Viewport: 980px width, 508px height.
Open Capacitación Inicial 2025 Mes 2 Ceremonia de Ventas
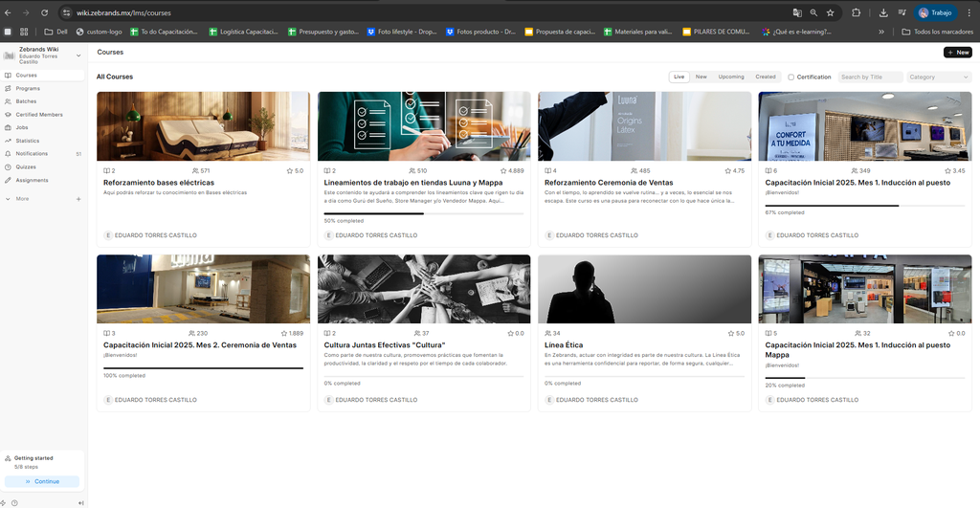pyautogui.click(x=200, y=345)
